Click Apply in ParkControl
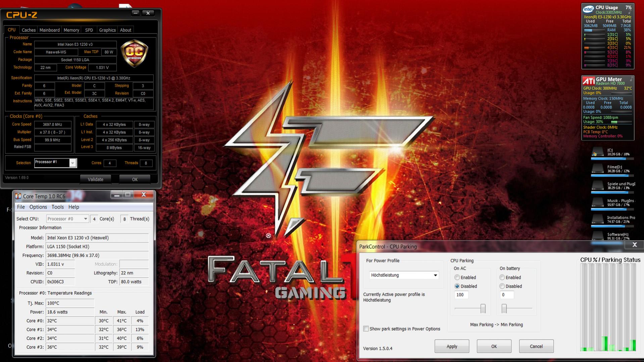Viewport: 644px width, 362px height. [452, 346]
